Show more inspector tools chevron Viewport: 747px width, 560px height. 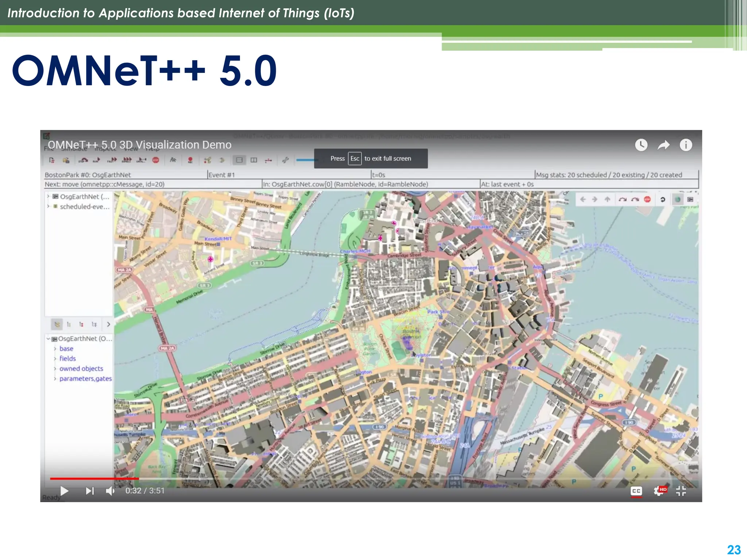tap(108, 324)
